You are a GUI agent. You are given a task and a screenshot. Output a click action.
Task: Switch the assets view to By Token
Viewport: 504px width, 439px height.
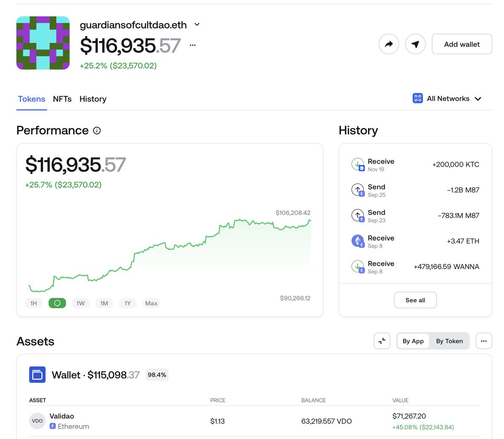tap(449, 341)
